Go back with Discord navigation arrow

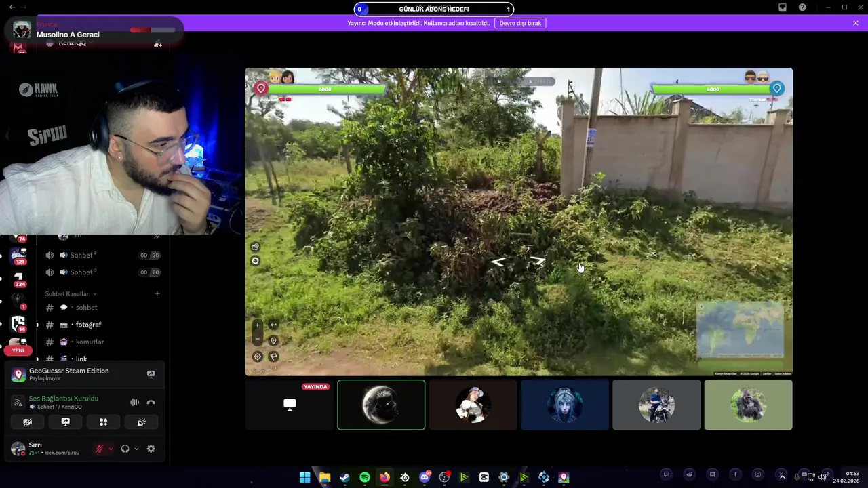[x=12, y=7]
